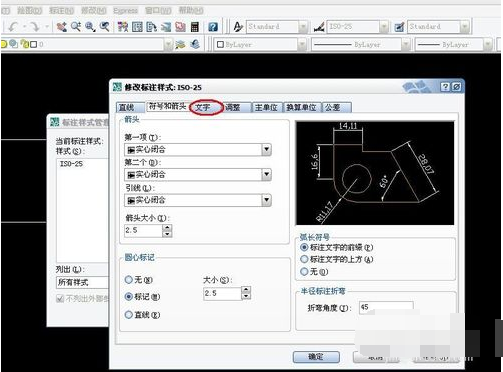503x372 pixels.
Task: Switch to the 主单位 tab
Action: click(267, 107)
